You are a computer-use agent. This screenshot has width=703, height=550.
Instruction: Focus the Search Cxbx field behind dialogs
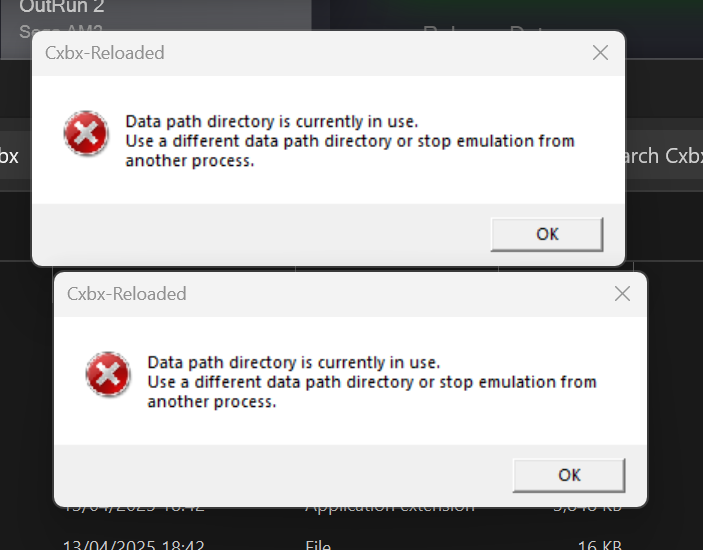(x=664, y=156)
